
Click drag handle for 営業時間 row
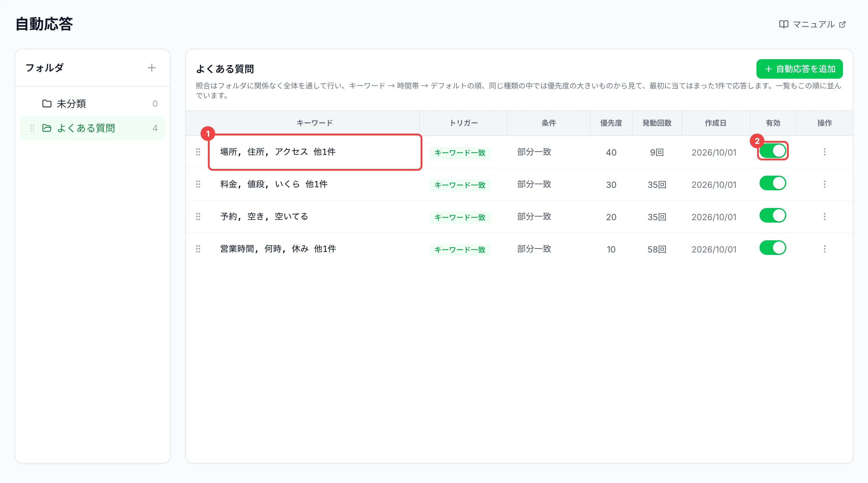pos(198,249)
